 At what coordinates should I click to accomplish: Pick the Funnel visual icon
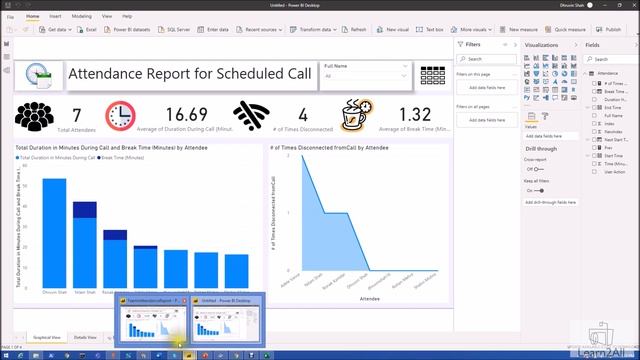(x=536, y=74)
